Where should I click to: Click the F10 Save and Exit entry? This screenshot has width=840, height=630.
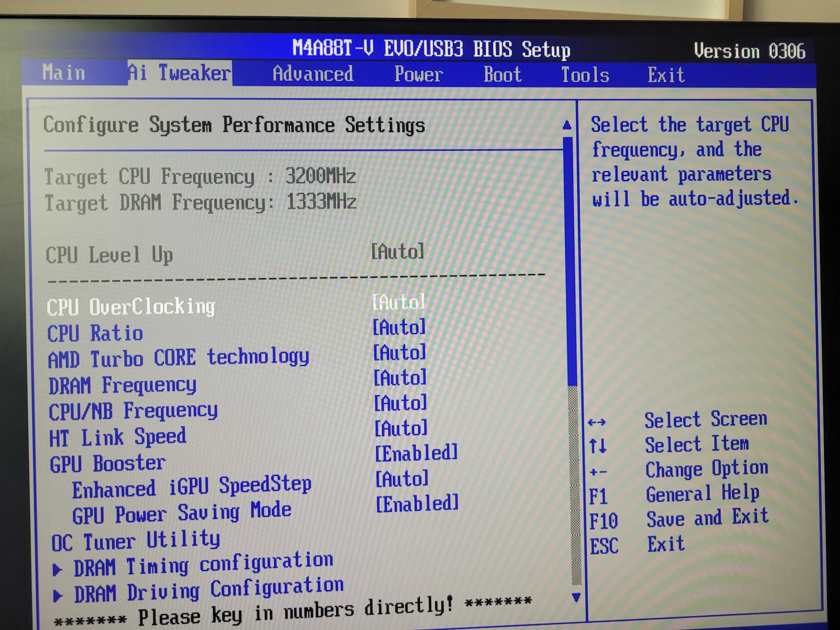coord(679,519)
